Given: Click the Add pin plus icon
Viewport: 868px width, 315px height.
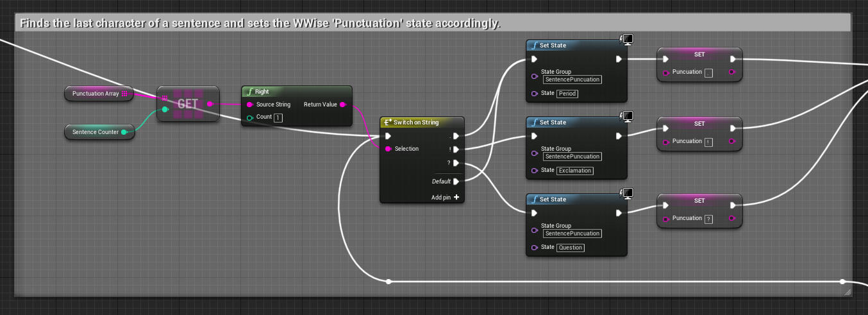Looking at the screenshot, I should click(x=456, y=198).
